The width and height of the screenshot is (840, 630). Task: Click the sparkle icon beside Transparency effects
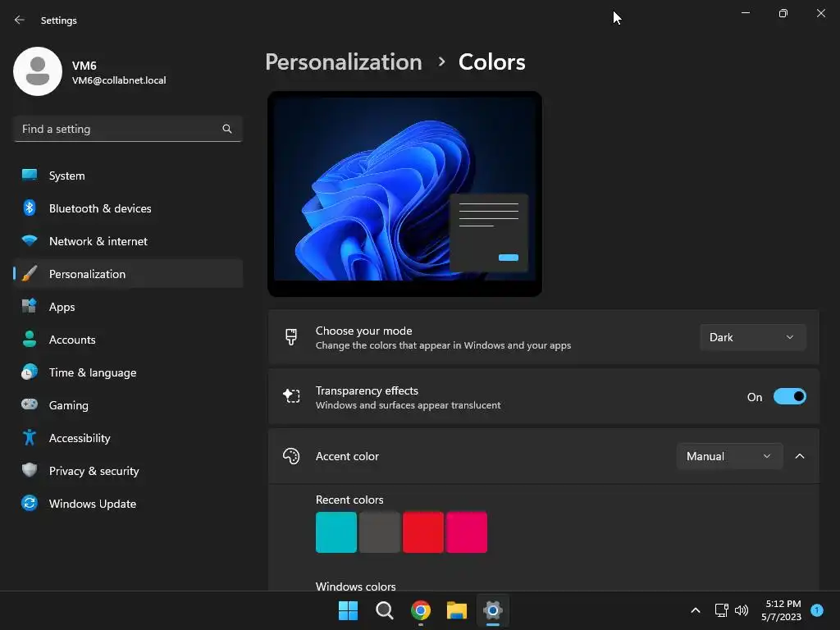[291, 396]
